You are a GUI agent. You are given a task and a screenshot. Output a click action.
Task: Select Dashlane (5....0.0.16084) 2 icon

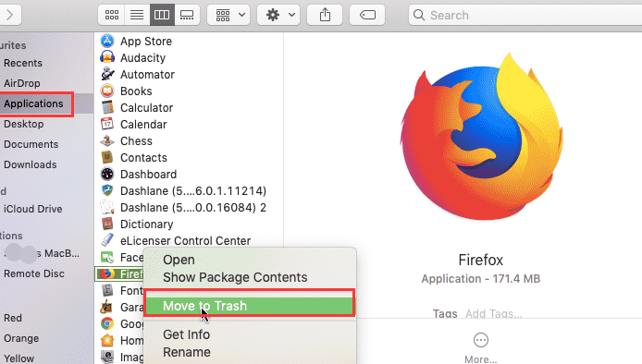click(x=107, y=207)
